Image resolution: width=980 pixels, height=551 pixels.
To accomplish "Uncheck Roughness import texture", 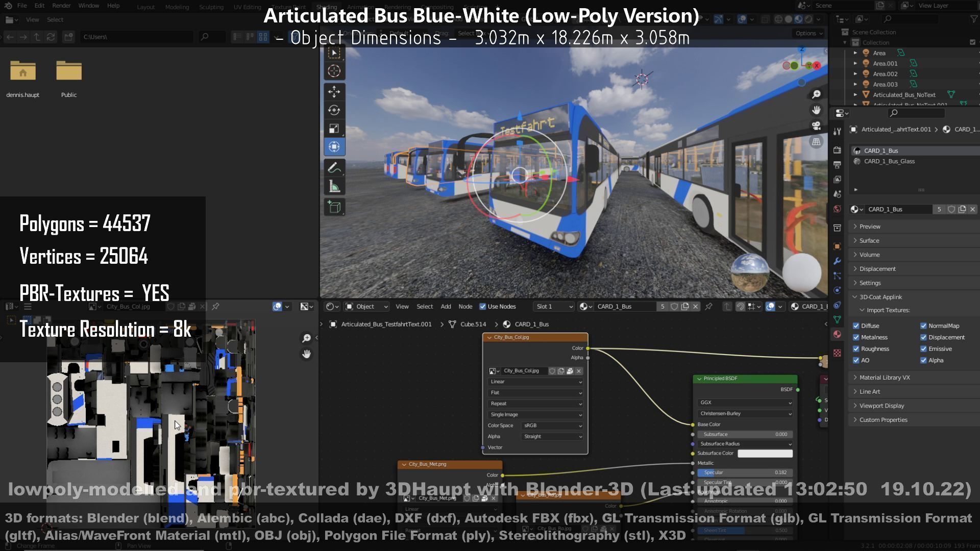I will coord(856,349).
